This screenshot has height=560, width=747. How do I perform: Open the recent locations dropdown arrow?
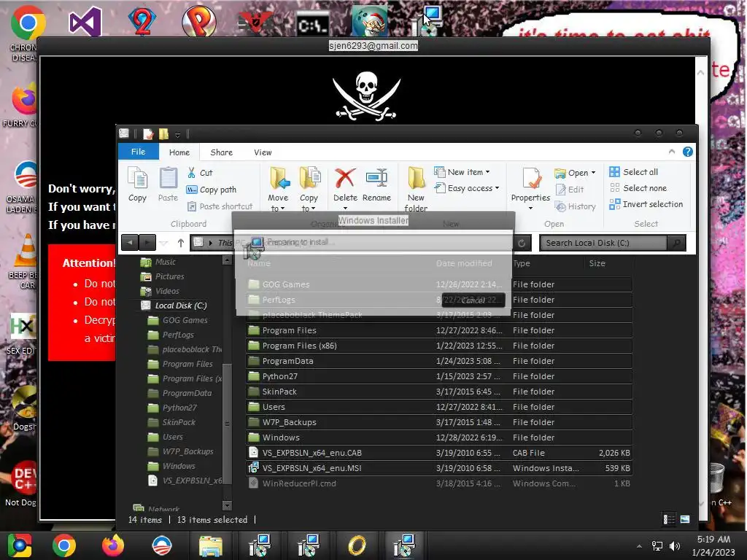tap(163, 244)
